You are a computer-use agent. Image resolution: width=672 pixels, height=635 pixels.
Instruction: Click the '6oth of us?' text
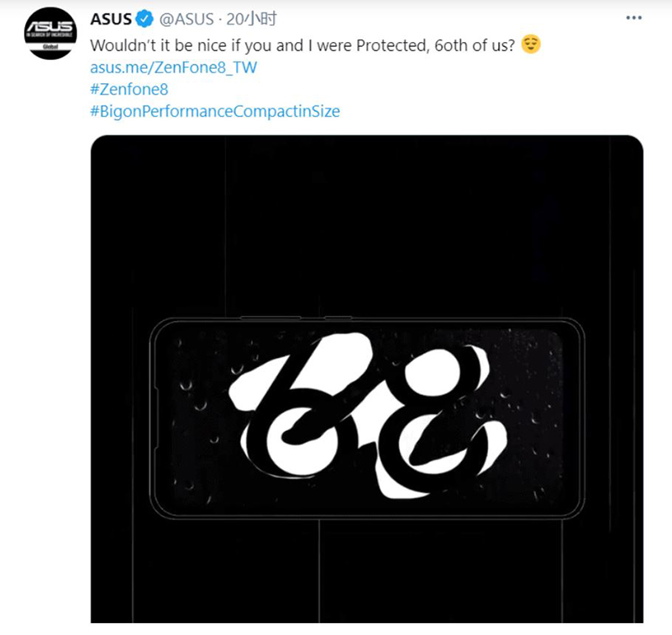point(475,45)
